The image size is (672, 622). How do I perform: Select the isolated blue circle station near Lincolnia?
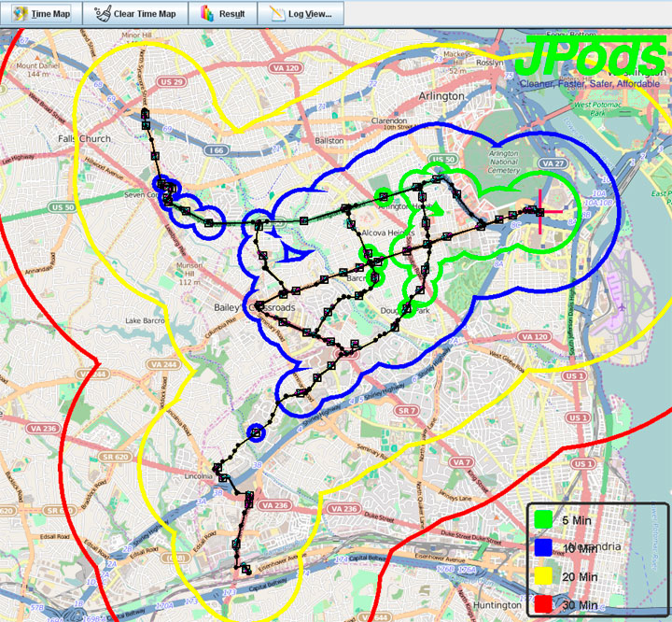pos(256,432)
